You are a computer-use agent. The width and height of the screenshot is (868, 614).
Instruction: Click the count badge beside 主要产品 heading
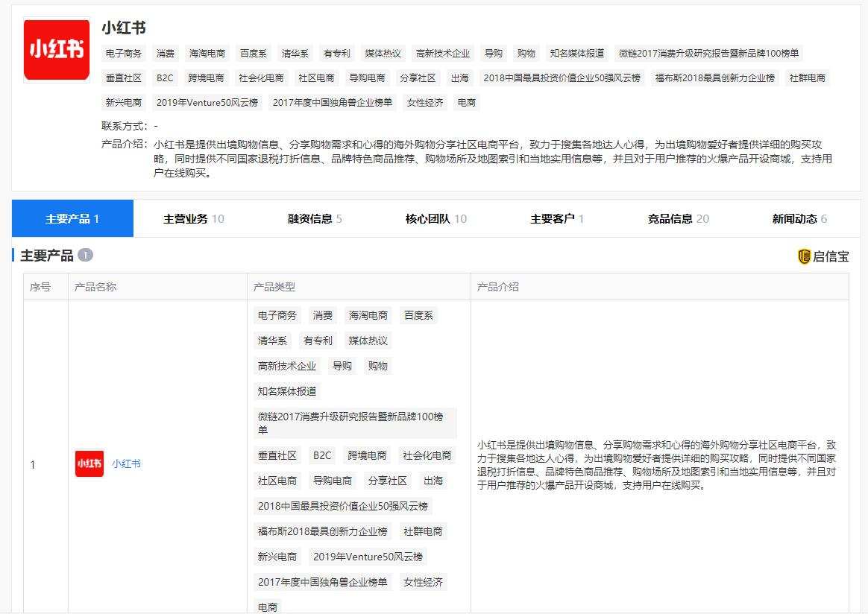85,255
